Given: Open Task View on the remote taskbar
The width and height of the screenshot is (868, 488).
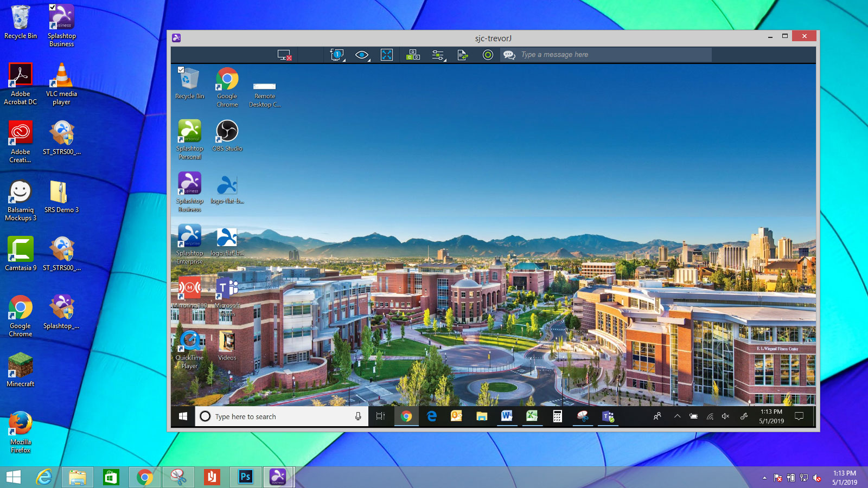Looking at the screenshot, I should 380,416.
